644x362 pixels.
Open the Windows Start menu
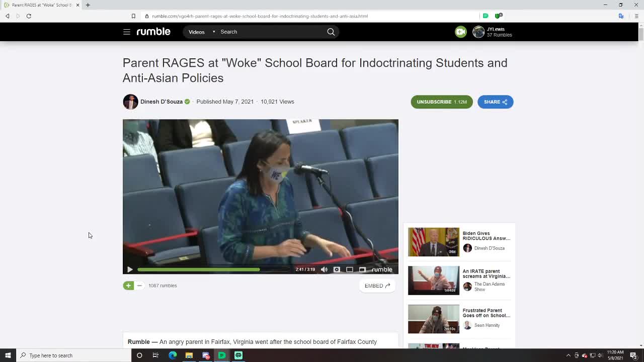click(x=8, y=355)
